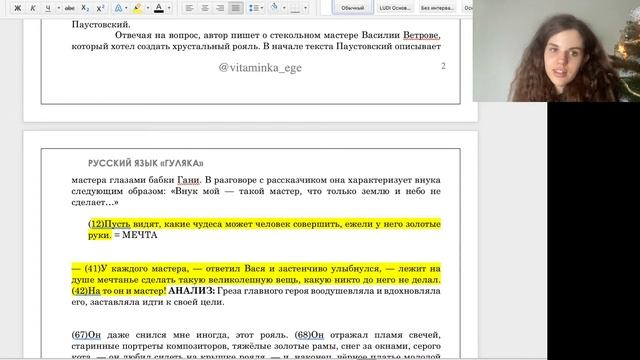Justify the text alignment

236,8
